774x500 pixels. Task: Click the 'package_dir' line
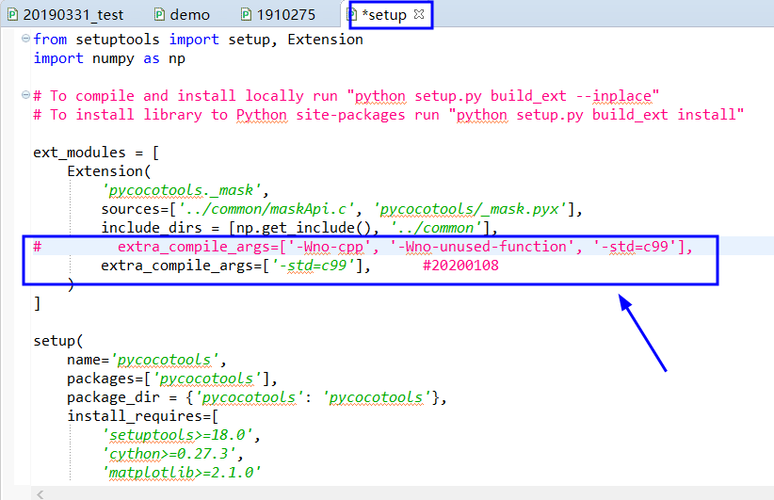tap(257, 397)
